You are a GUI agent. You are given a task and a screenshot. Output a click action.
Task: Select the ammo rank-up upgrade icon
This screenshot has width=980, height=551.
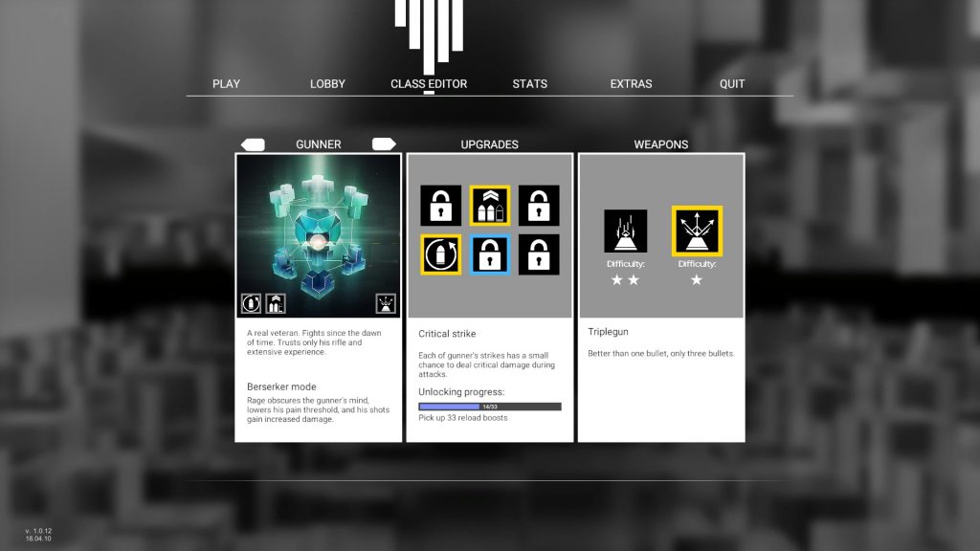pyautogui.click(x=490, y=206)
